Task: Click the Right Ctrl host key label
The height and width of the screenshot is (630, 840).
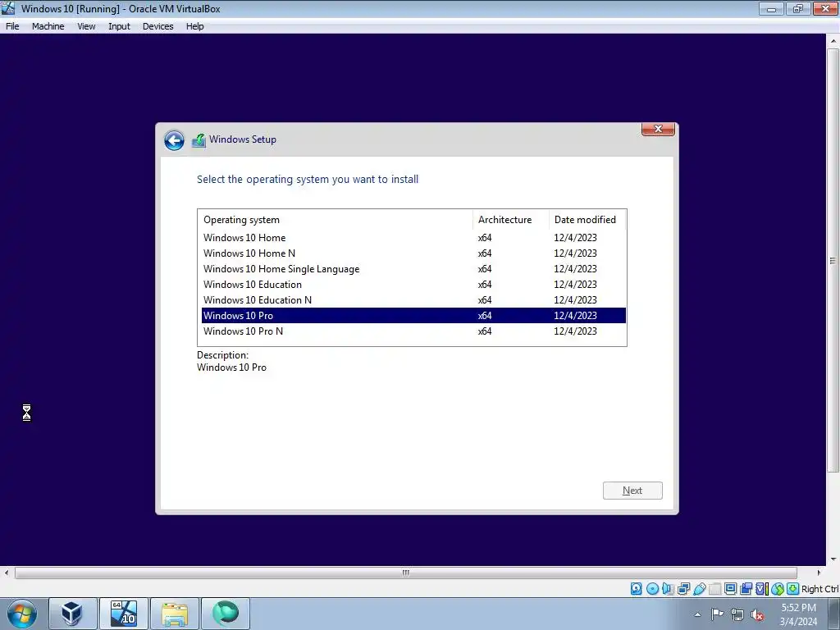Action: (819, 589)
